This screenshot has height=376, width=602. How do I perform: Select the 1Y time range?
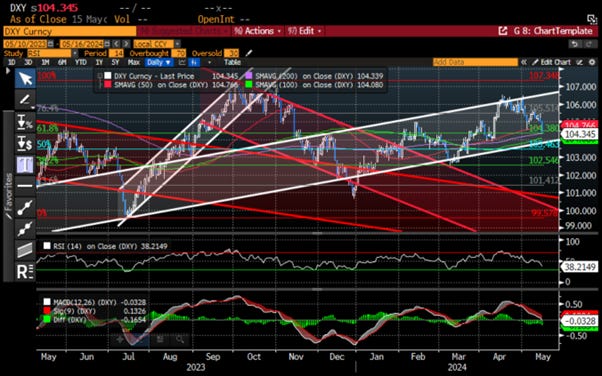99,62
